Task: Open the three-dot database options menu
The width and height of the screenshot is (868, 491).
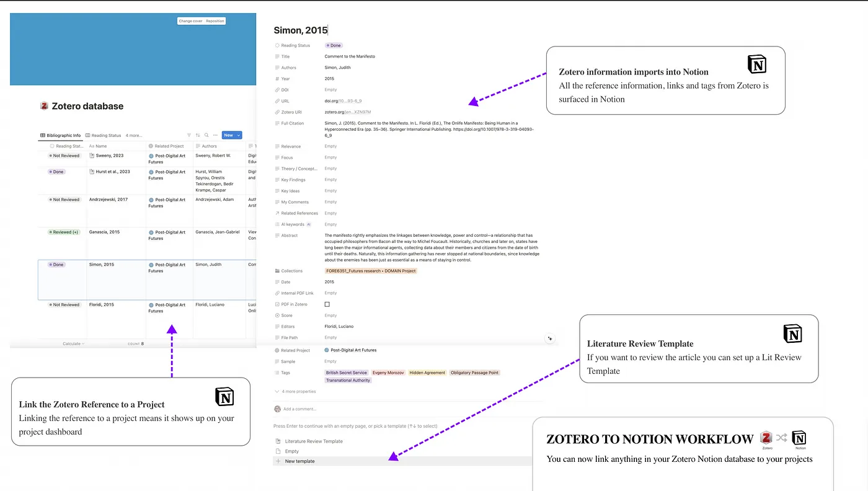Action: point(215,135)
